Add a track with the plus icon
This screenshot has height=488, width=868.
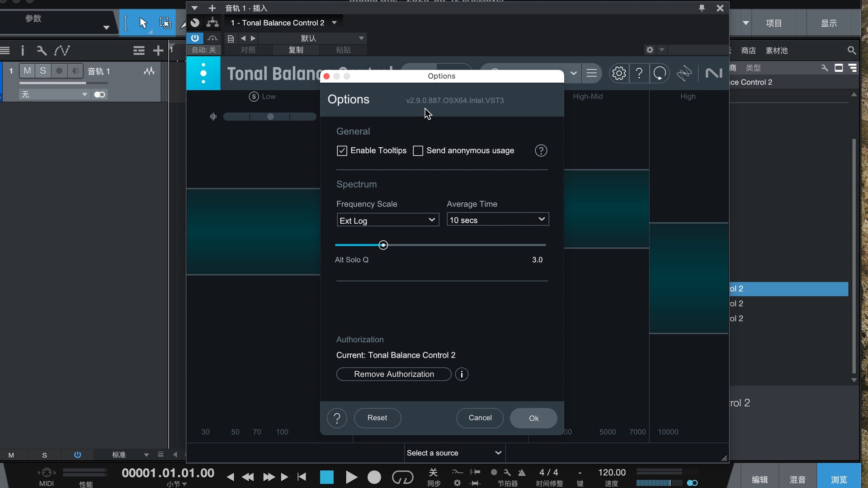coord(158,51)
